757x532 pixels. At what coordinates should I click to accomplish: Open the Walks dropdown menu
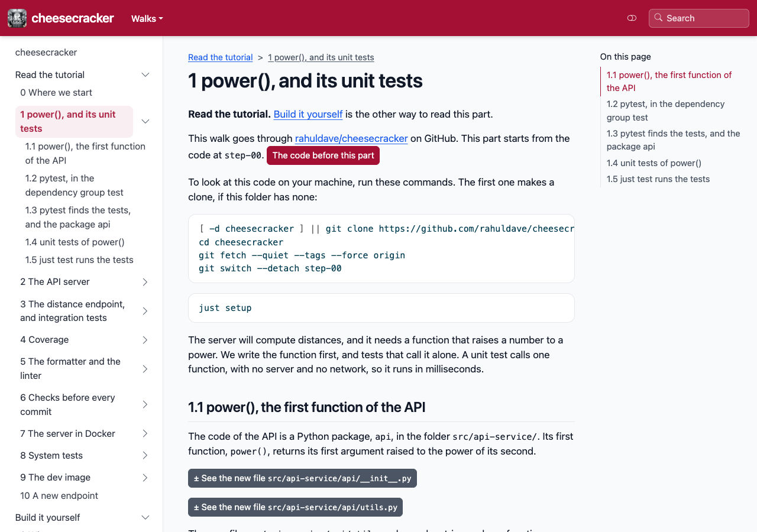tap(147, 18)
